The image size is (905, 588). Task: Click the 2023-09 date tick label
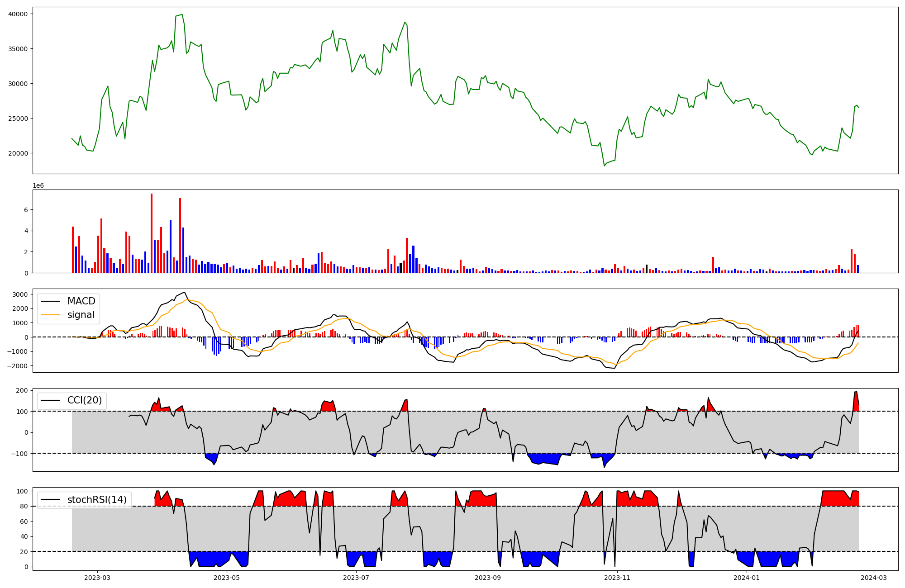pos(488,578)
